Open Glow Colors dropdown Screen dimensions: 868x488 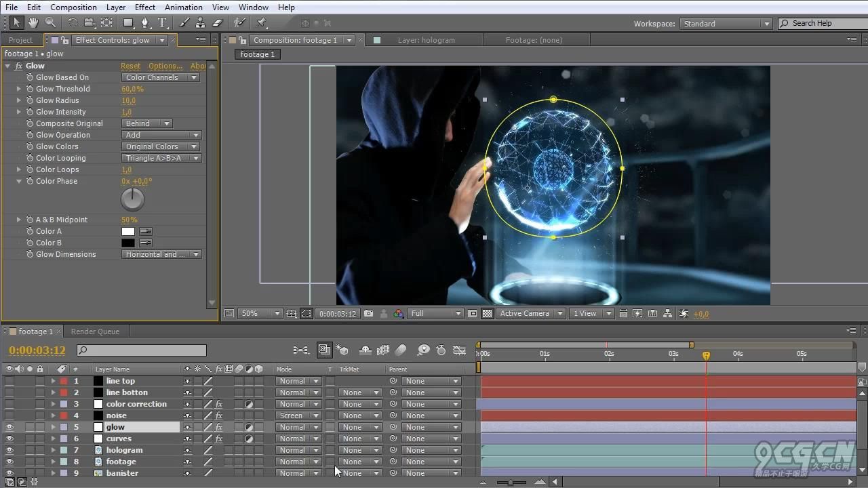pyautogui.click(x=161, y=146)
